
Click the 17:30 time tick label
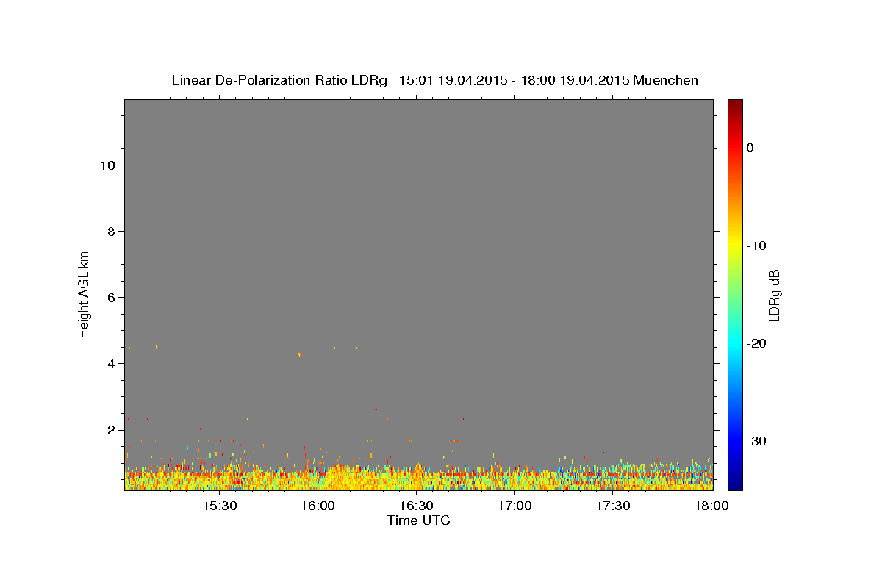[613, 506]
